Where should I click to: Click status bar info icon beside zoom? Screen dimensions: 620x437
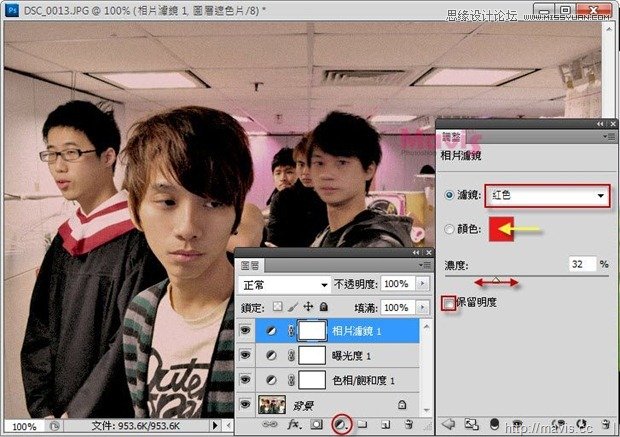[55, 426]
